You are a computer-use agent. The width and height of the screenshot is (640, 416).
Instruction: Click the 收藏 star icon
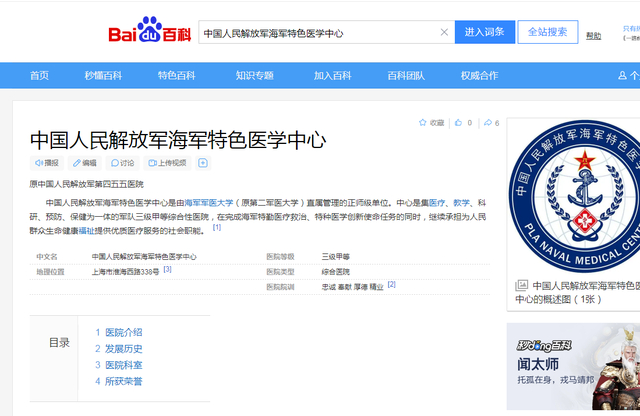click(422, 122)
